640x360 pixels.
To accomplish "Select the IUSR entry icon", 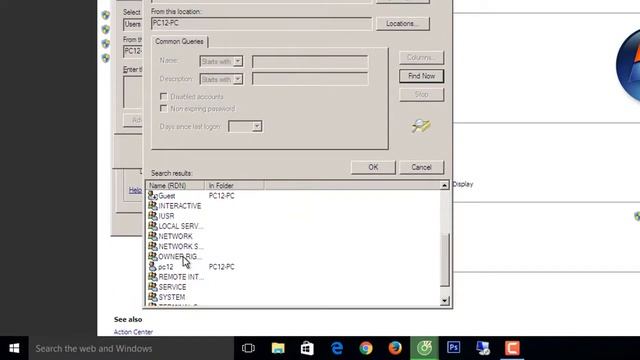I will [x=152, y=216].
